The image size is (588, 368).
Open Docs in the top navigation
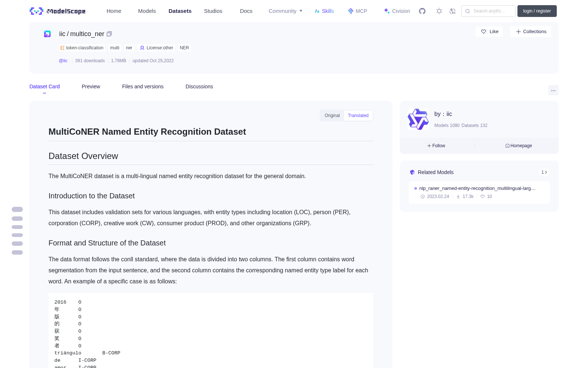point(246,11)
